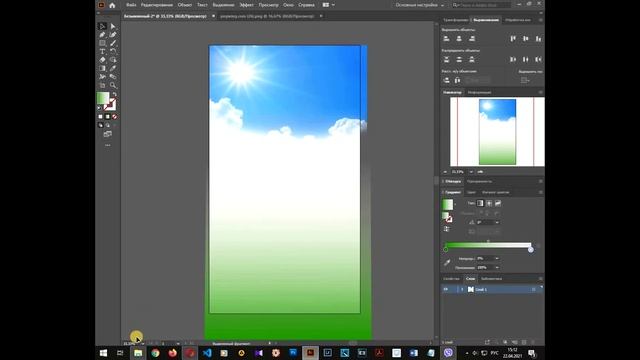Toggle visibility eye of Слой 1
The width and height of the screenshot is (640, 360).
coord(446,289)
